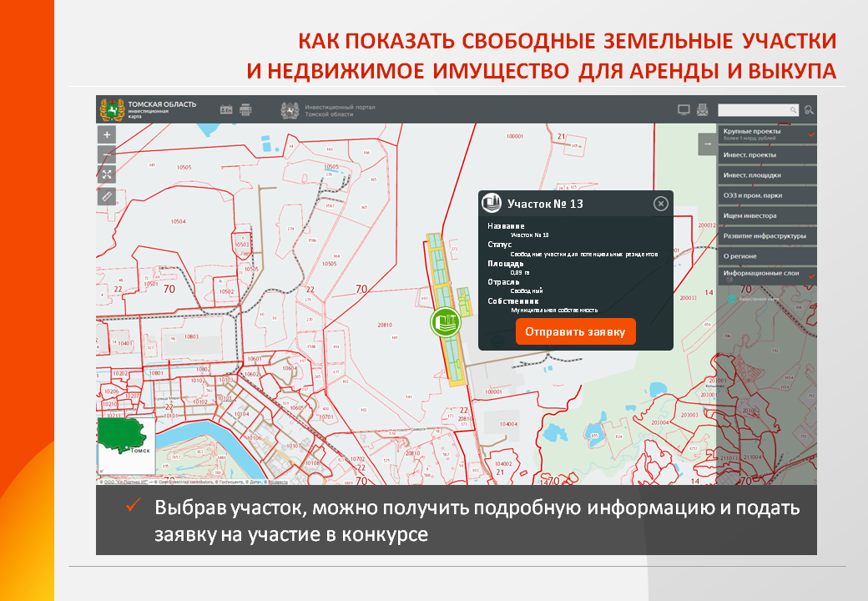Click the cadastral label 20810 near the marker
868x601 pixels.
(x=385, y=325)
